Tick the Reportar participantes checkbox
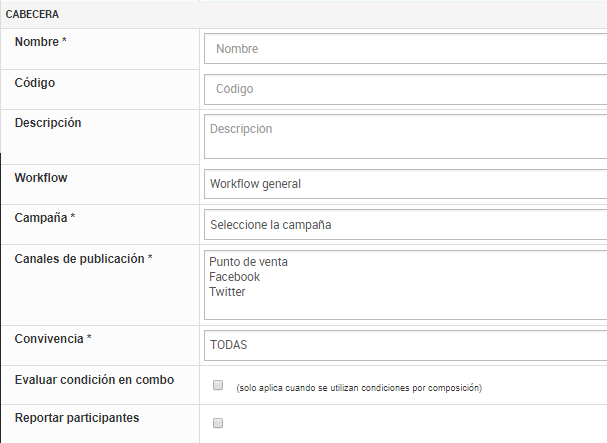The image size is (607, 443). point(218,423)
